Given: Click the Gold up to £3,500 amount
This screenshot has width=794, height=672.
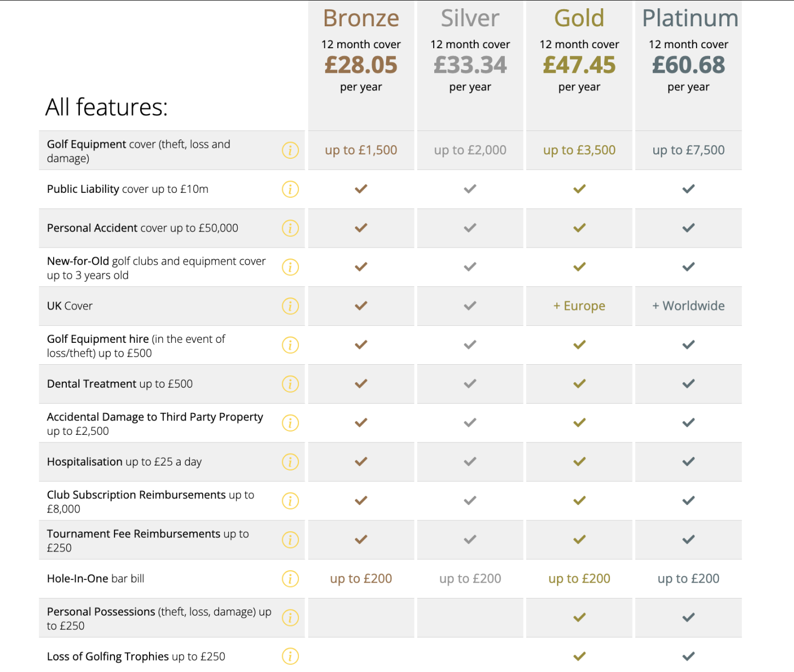Looking at the screenshot, I should pos(579,150).
